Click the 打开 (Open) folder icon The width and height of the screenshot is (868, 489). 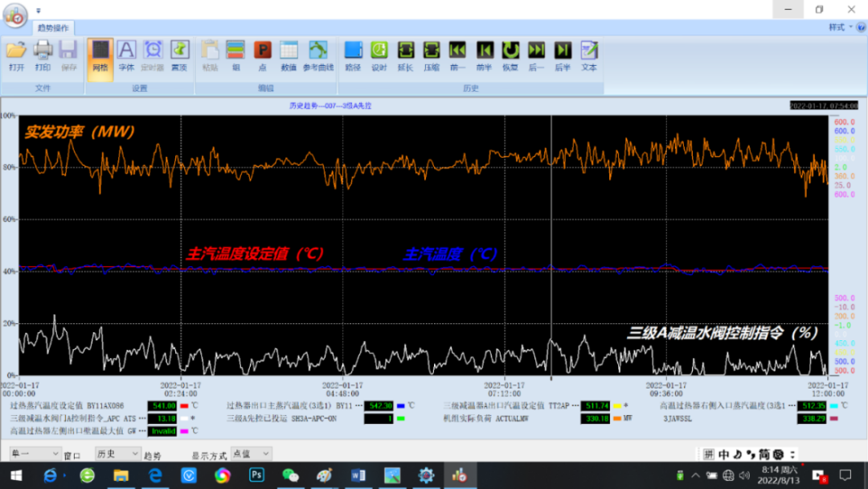(x=16, y=55)
